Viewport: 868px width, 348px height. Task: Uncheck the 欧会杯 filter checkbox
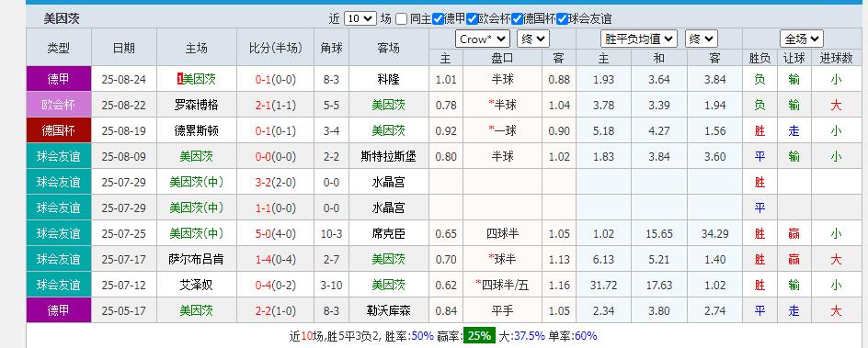pyautogui.click(x=473, y=18)
